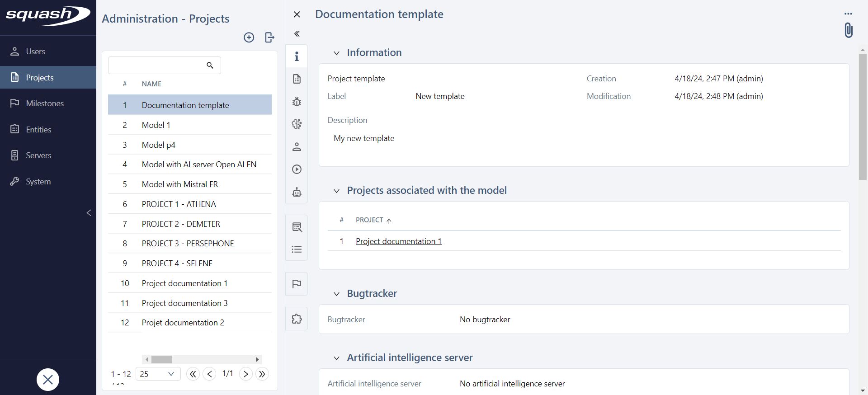Click the export projects icon
Image resolution: width=868 pixels, height=395 pixels.
[269, 38]
